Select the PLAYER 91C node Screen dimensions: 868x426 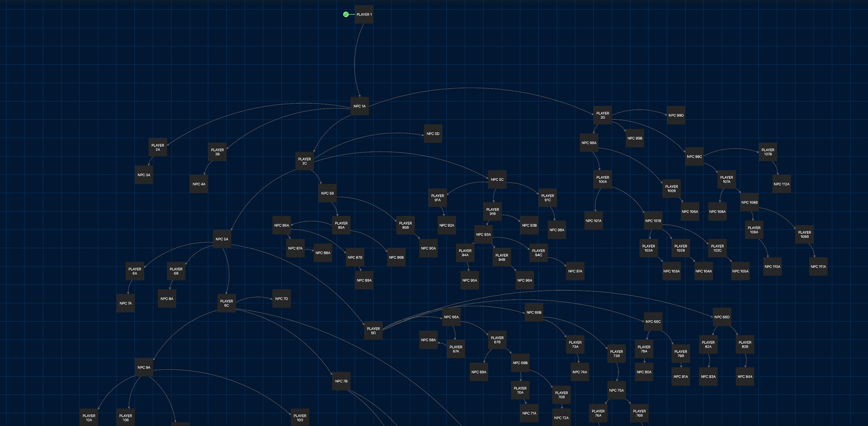point(547,198)
